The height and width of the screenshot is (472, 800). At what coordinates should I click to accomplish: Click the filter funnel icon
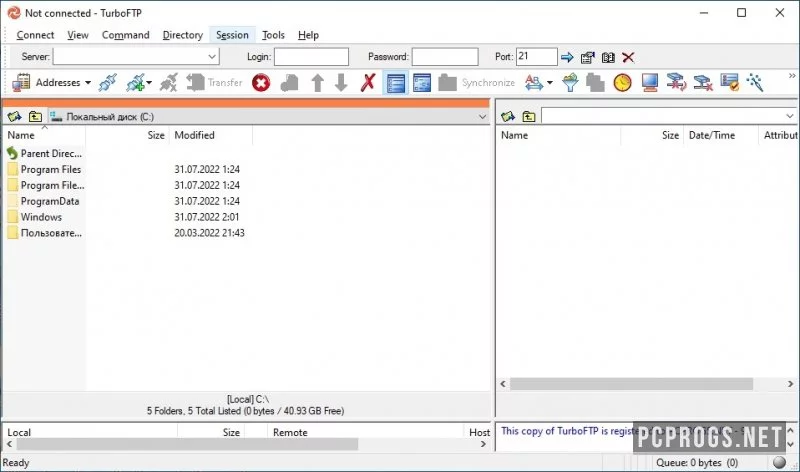pyautogui.click(x=570, y=82)
